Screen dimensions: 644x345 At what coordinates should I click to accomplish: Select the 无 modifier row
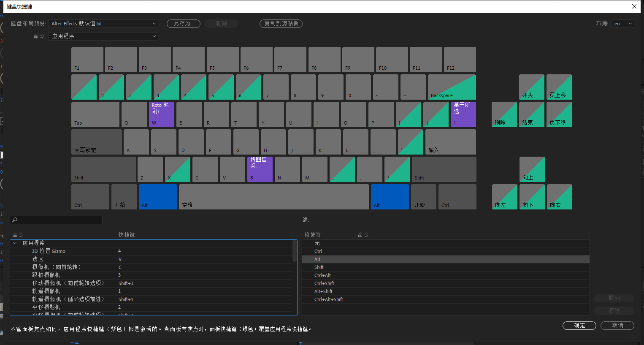tap(446, 243)
